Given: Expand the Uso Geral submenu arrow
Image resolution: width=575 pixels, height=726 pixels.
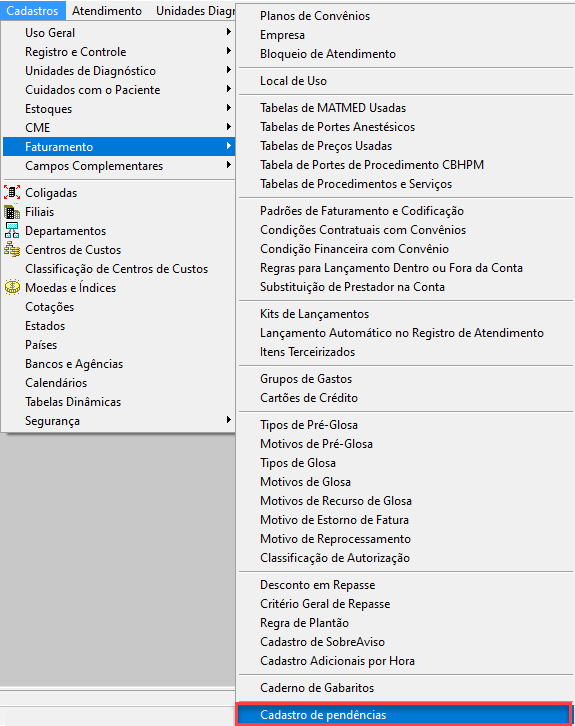Looking at the screenshot, I should point(229,32).
